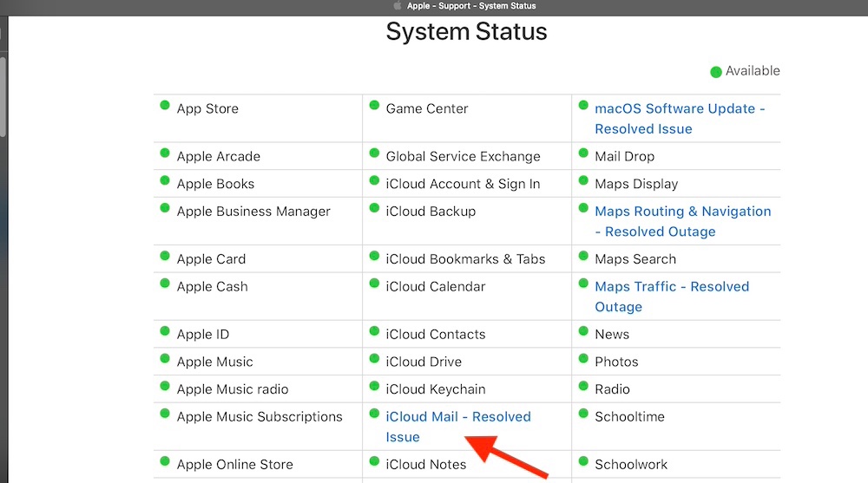Click the Available legend label
The image size is (868, 483).
pyautogui.click(x=753, y=71)
